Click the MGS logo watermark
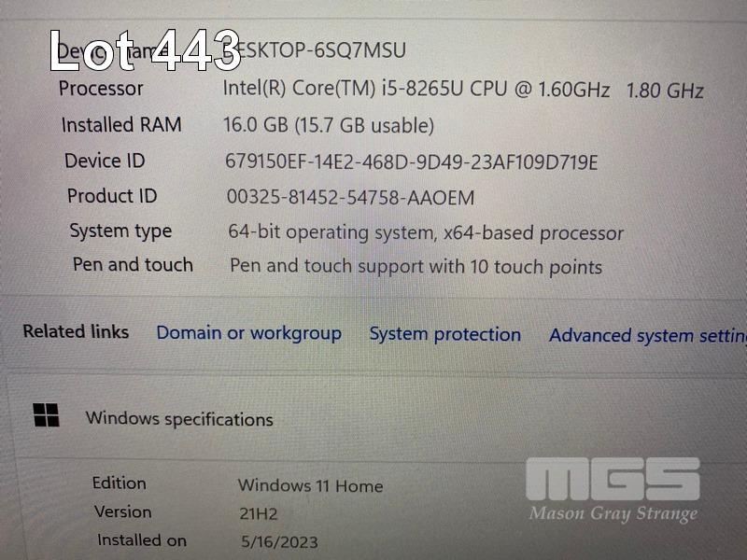 [x=613, y=479]
